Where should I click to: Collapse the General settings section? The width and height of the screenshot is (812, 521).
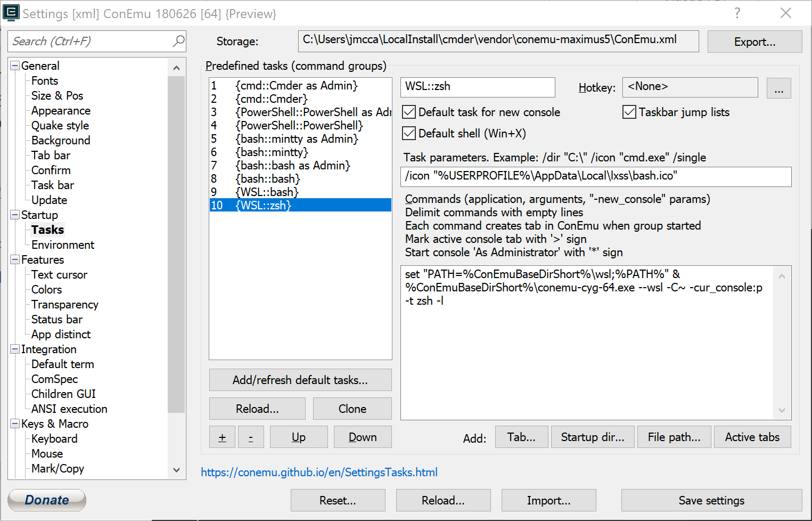pos(15,66)
